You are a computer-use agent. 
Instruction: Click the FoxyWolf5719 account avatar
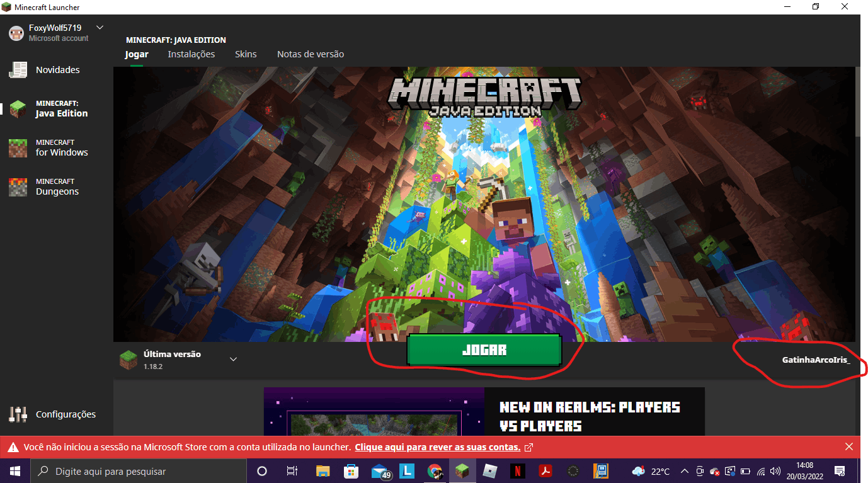[16, 33]
